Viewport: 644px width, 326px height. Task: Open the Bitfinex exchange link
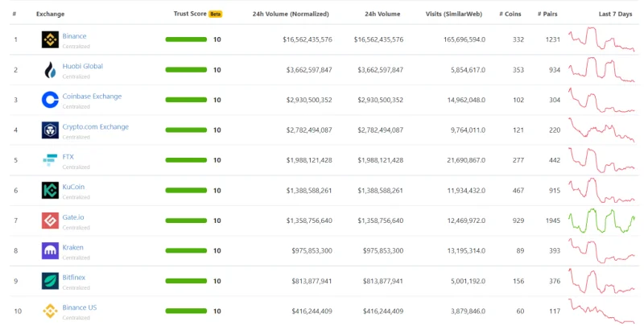[x=74, y=278]
